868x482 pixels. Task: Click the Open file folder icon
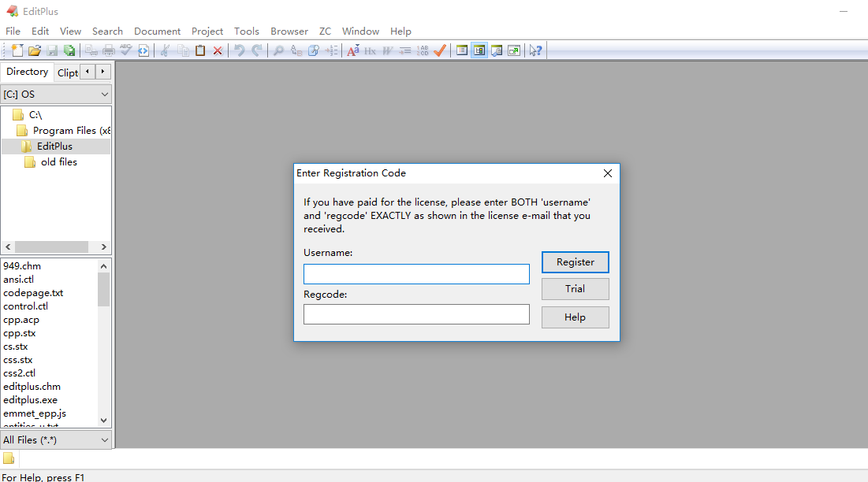pyautogui.click(x=35, y=50)
